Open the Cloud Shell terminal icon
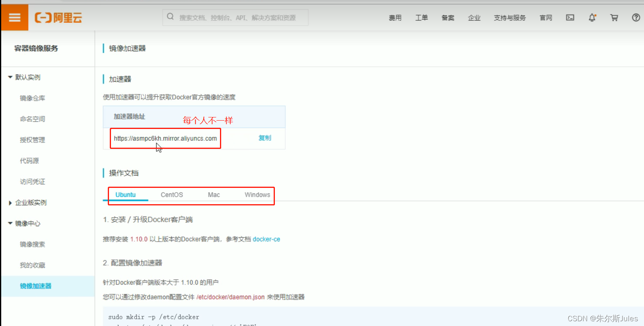 [570, 18]
